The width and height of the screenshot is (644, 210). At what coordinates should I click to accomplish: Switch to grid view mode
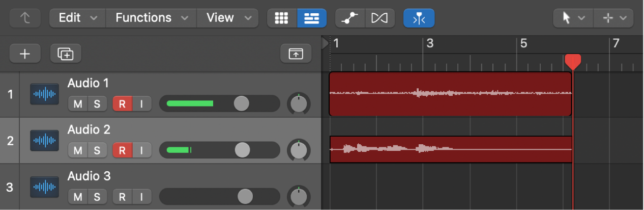click(282, 18)
